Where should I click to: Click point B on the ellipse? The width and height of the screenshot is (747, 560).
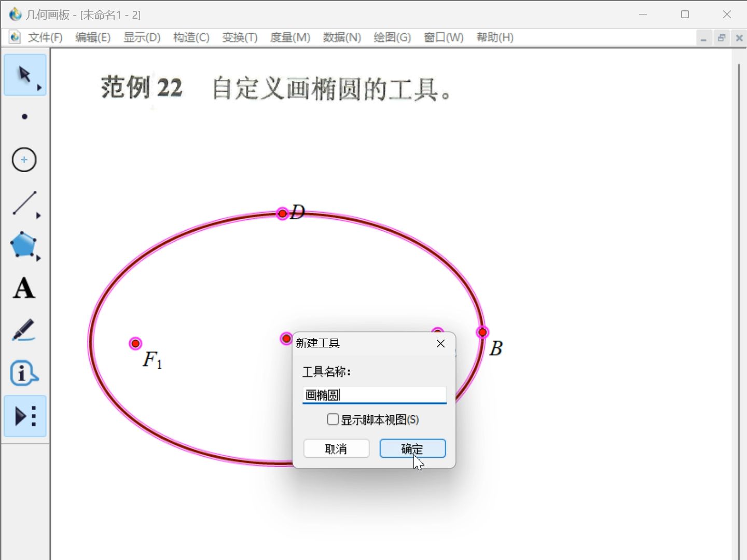482,332
